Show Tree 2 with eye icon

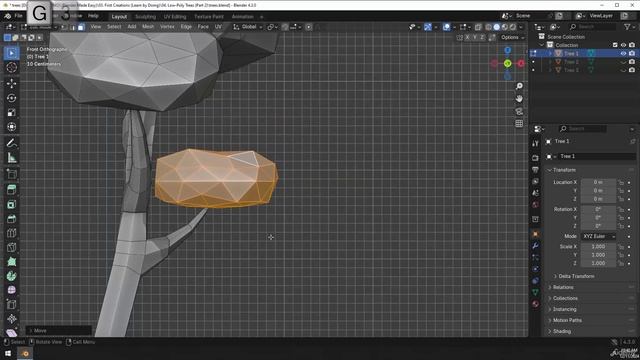click(623, 62)
